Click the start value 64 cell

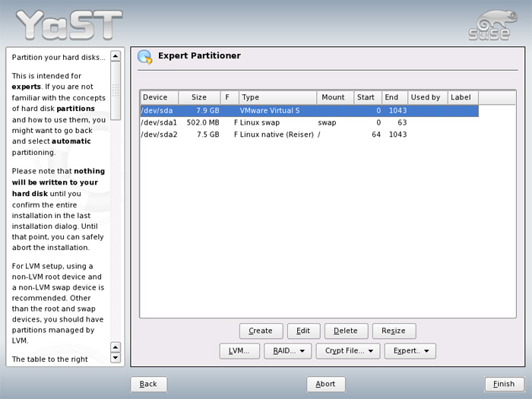click(376, 135)
